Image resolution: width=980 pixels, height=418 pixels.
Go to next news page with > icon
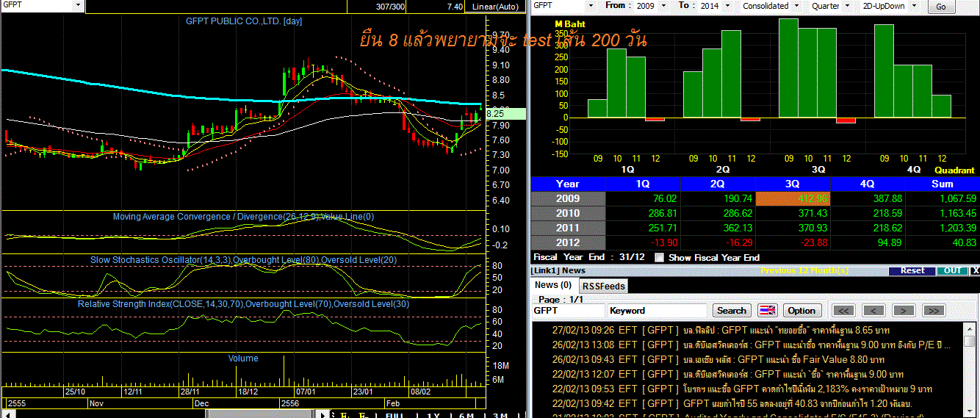904,311
